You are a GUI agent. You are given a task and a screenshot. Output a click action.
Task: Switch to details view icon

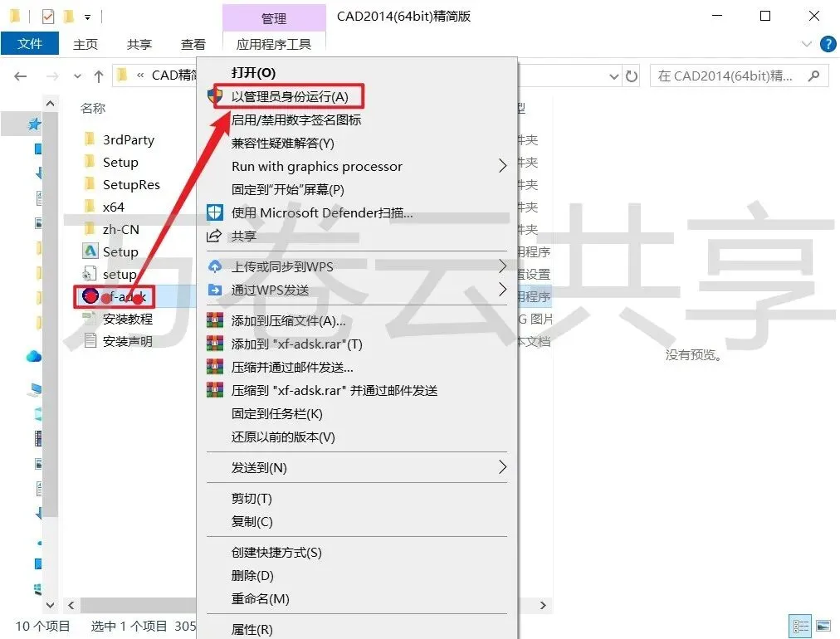pyautogui.click(x=801, y=627)
